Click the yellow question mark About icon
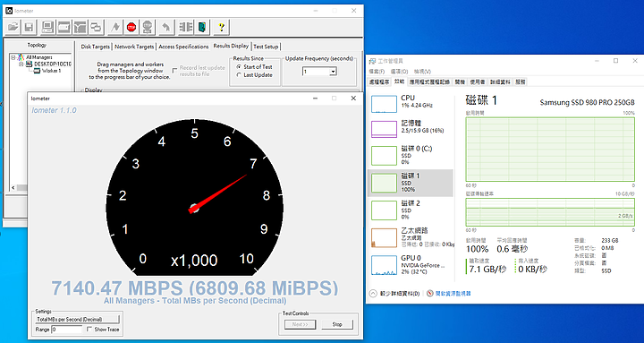The height and width of the screenshot is (343, 644). coord(222,27)
